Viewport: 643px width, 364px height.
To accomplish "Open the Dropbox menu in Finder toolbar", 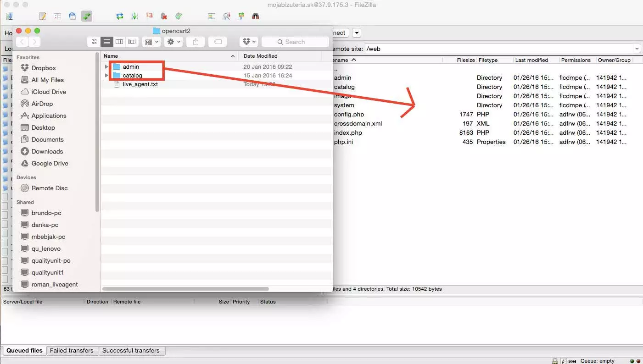I will pyautogui.click(x=248, y=41).
